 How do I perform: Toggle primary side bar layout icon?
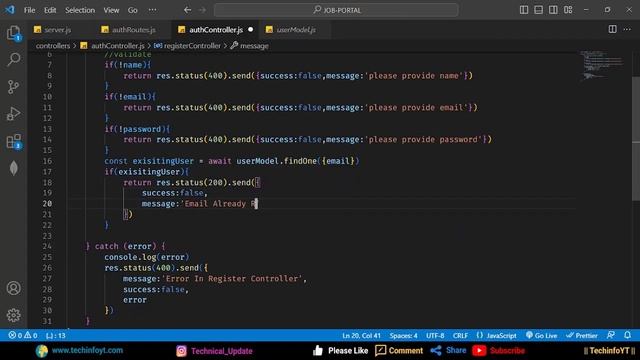coord(524,10)
